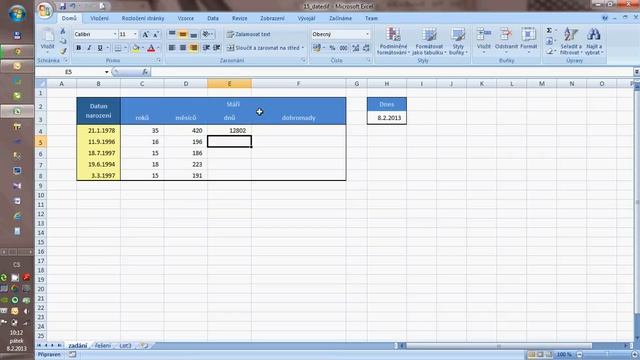Viewport: 640px width, 360px height.
Task: Open the Písmo group dialog launcher
Action: pos(159,60)
